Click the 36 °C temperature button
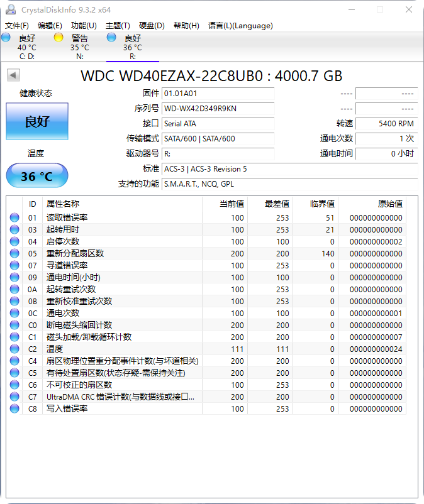 37,175
